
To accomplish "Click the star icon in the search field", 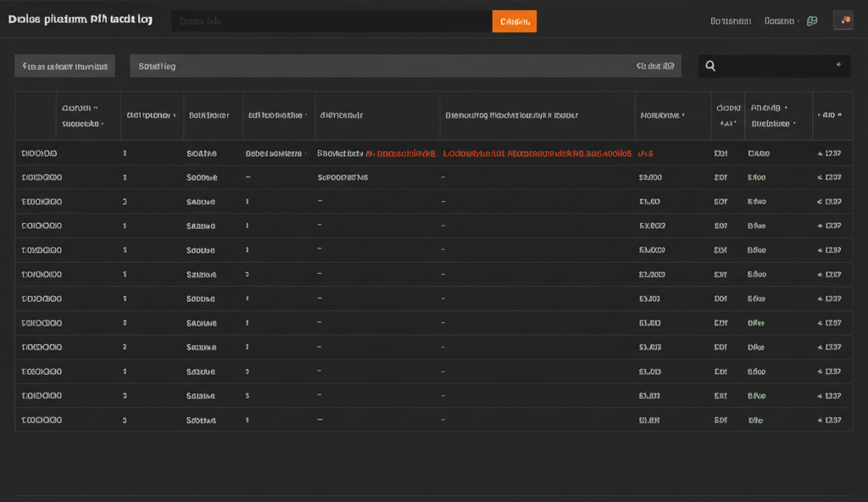I will 838,64.
